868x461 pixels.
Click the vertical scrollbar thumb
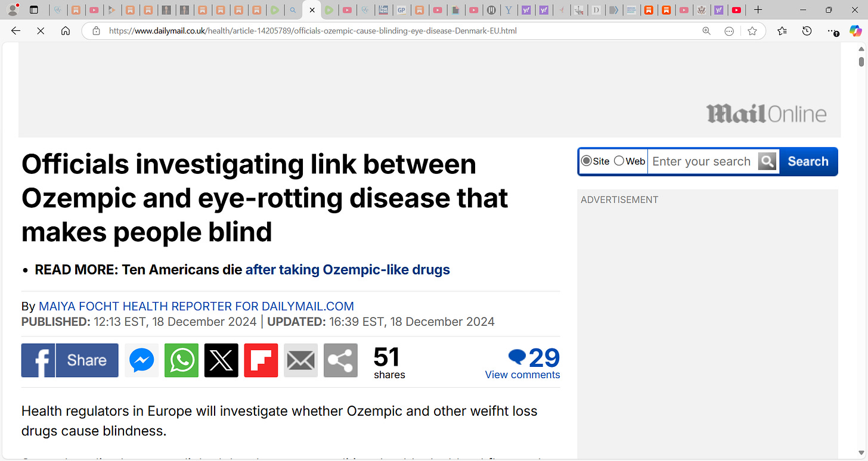861,62
